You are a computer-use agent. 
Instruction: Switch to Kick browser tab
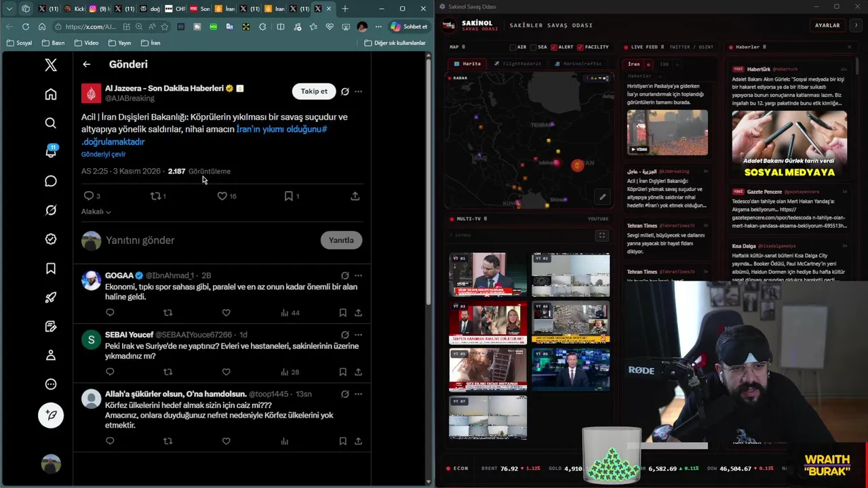tap(75, 9)
